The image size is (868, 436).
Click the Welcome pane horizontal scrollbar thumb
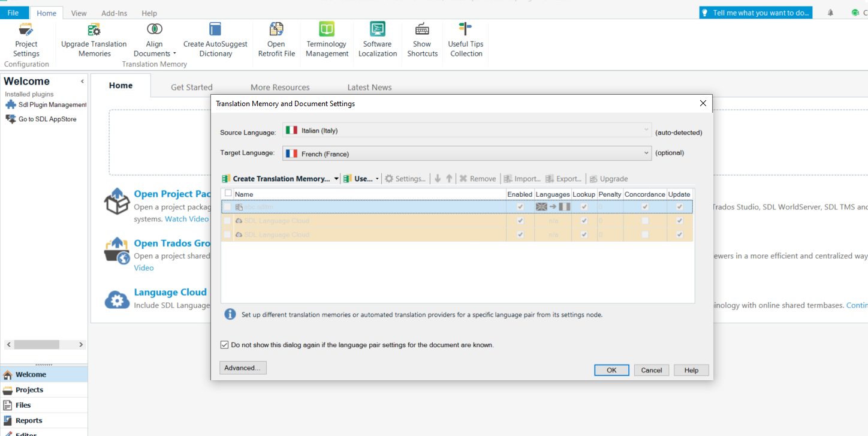(37, 345)
